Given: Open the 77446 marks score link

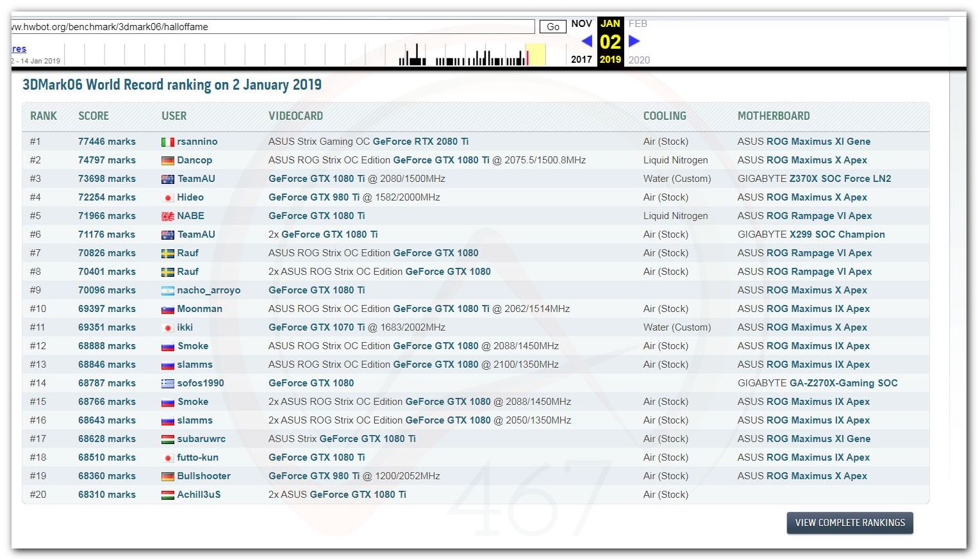Looking at the screenshot, I should 107,142.
